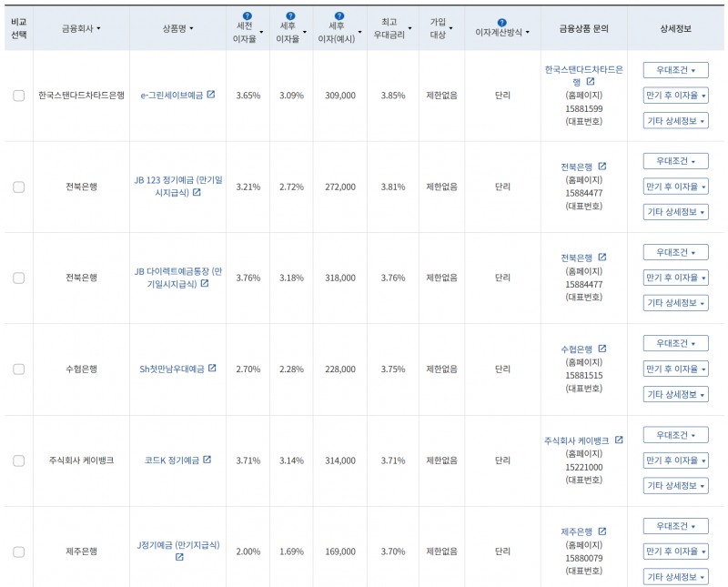This screenshot has width=728, height=587.
Task: Expand 만기 후 이자율 for JB 다이렉트예금통장
Action: point(675,278)
